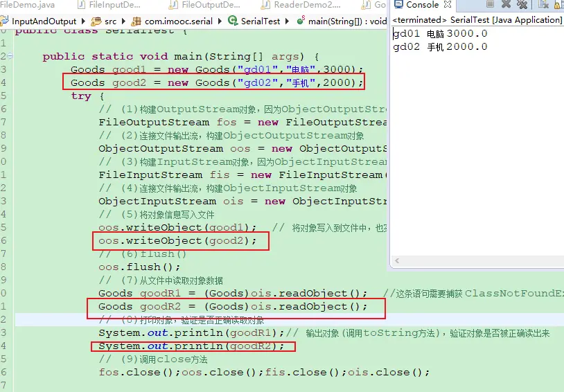Click the Console scrollbar left arrow

397,260
